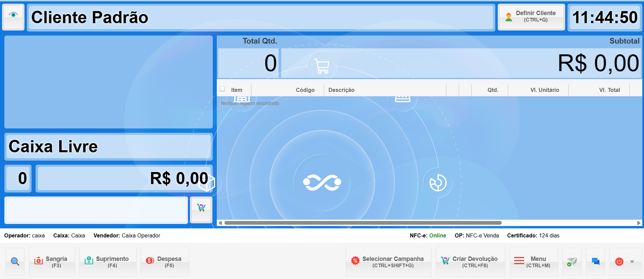Click the product code input field
This screenshot has height=279, width=644.
tap(96, 210)
